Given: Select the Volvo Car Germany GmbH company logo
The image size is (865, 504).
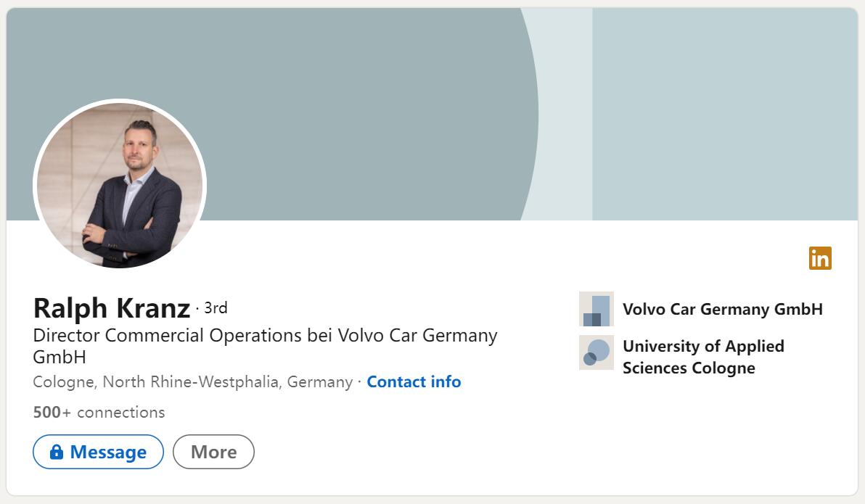Looking at the screenshot, I should (595, 309).
